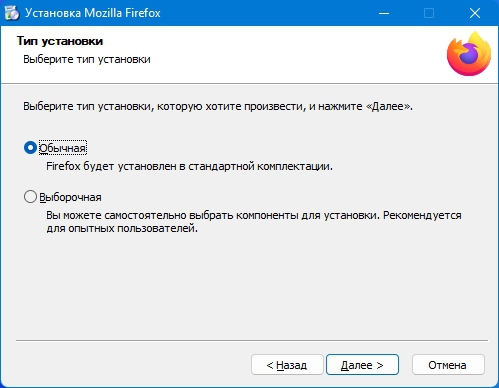Click the bold Тип установки heading
Viewport: 499px width, 388px height.
(x=60, y=41)
